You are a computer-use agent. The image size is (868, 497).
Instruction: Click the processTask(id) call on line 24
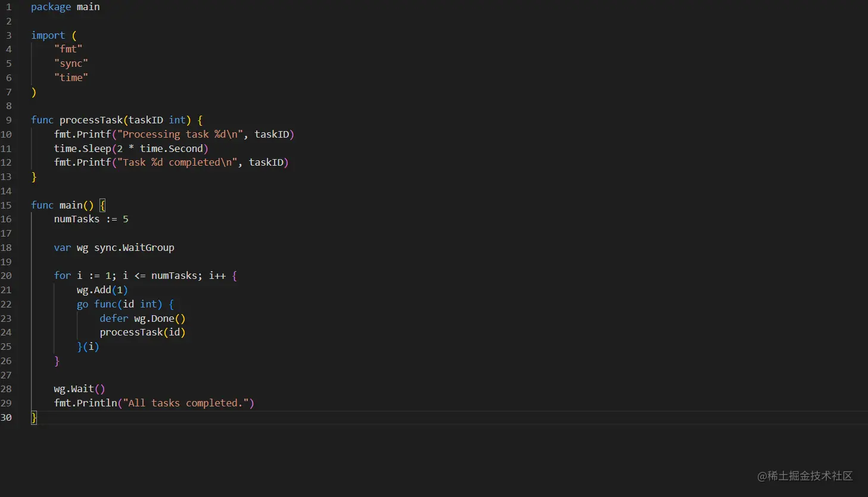pos(142,333)
